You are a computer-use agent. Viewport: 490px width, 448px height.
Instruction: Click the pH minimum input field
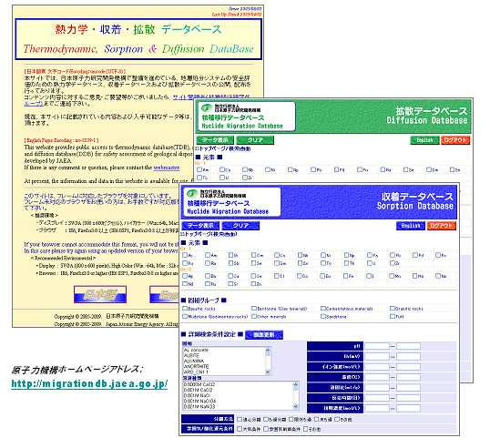(x=377, y=346)
